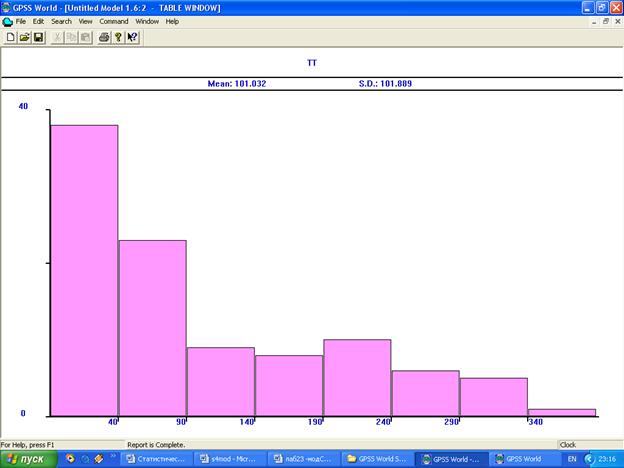
Task: Click the context Help arrow icon
Action: (132, 37)
